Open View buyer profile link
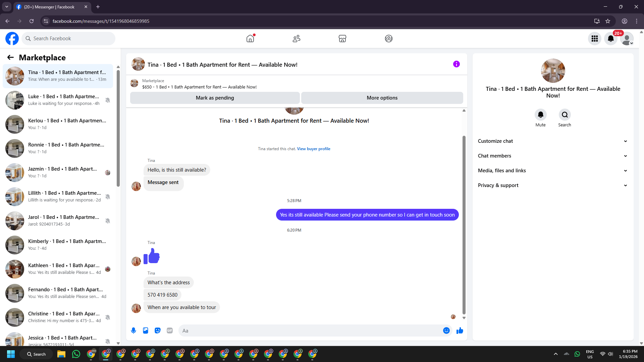The image size is (644, 362). pyautogui.click(x=313, y=149)
